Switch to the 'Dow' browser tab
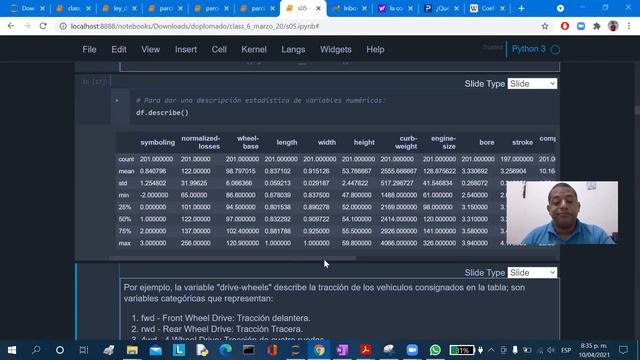 tap(28, 8)
